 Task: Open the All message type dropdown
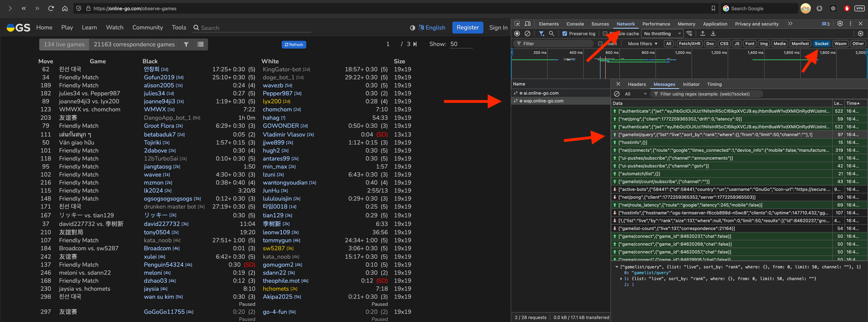tap(635, 94)
